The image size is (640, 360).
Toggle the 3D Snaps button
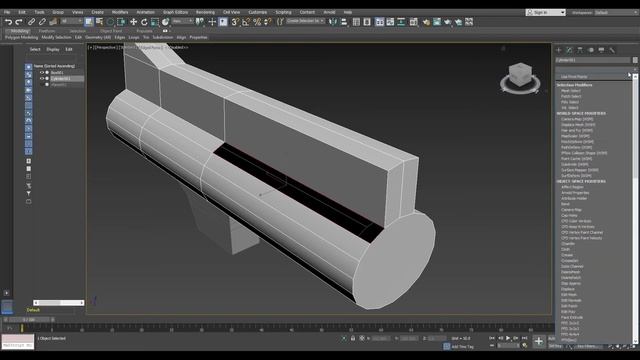(235, 22)
